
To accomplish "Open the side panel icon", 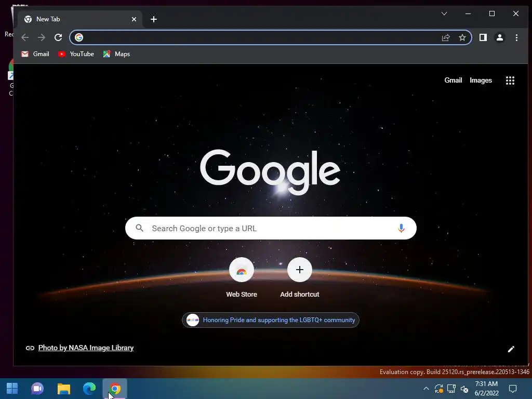I will tap(483, 37).
